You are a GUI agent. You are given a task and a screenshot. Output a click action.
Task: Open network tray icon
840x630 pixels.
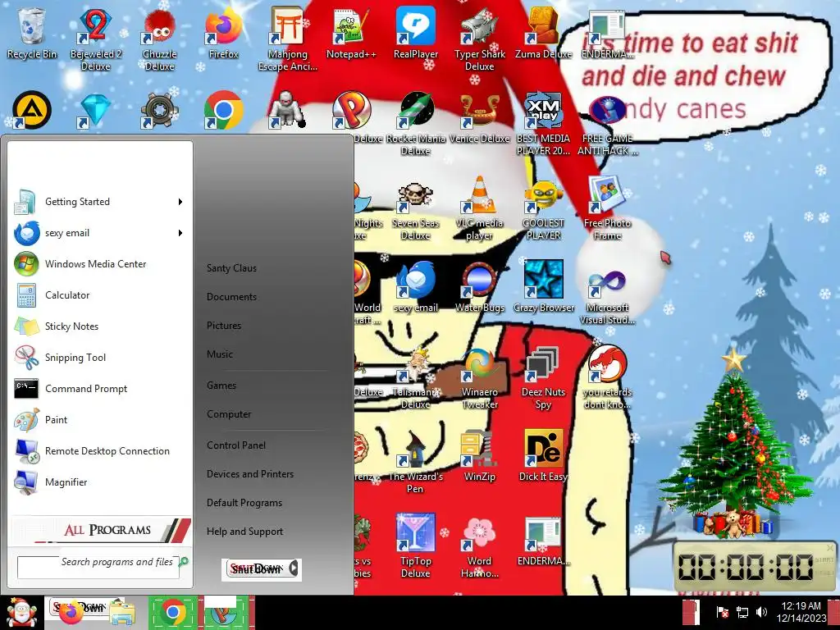click(742, 612)
